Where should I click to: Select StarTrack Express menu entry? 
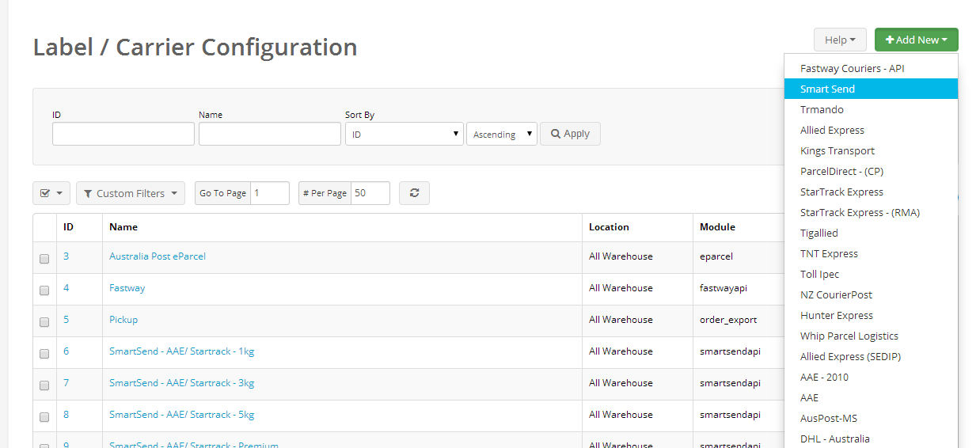pos(871,192)
